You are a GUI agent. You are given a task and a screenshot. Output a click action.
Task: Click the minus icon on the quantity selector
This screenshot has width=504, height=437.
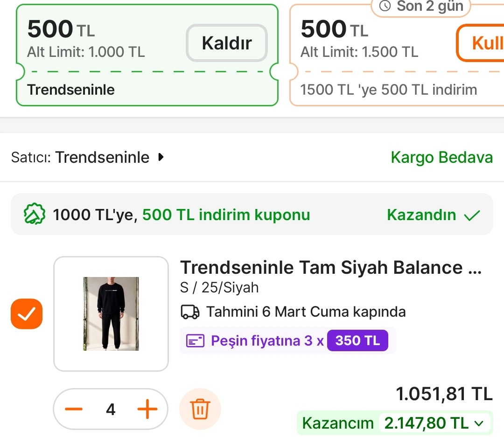click(73, 409)
